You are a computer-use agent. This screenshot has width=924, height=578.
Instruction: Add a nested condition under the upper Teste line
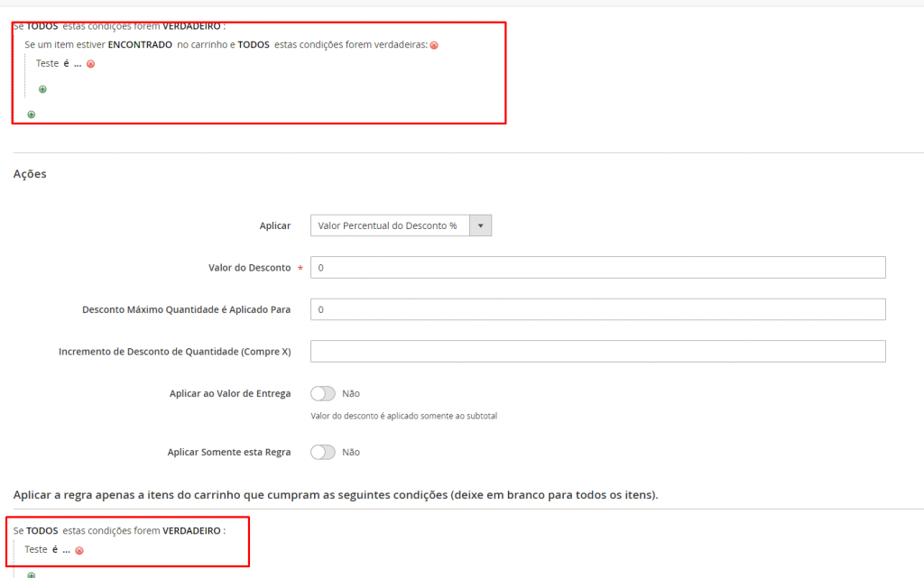click(x=42, y=89)
